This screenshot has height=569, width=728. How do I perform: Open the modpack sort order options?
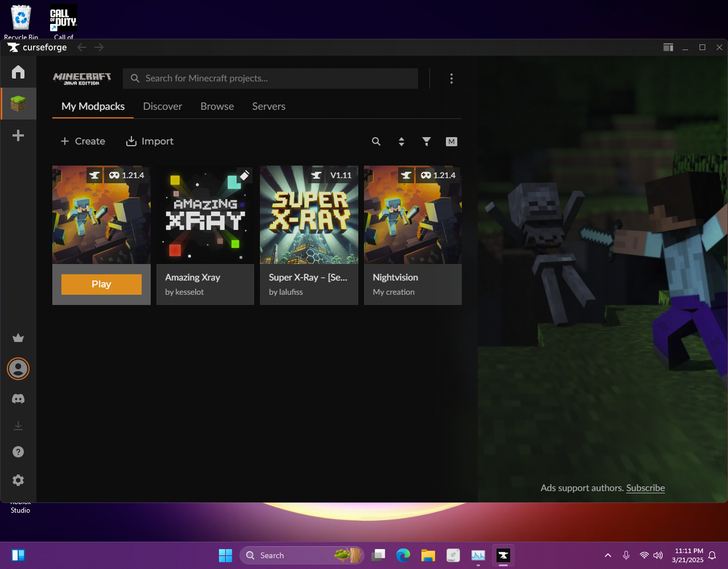coord(402,142)
